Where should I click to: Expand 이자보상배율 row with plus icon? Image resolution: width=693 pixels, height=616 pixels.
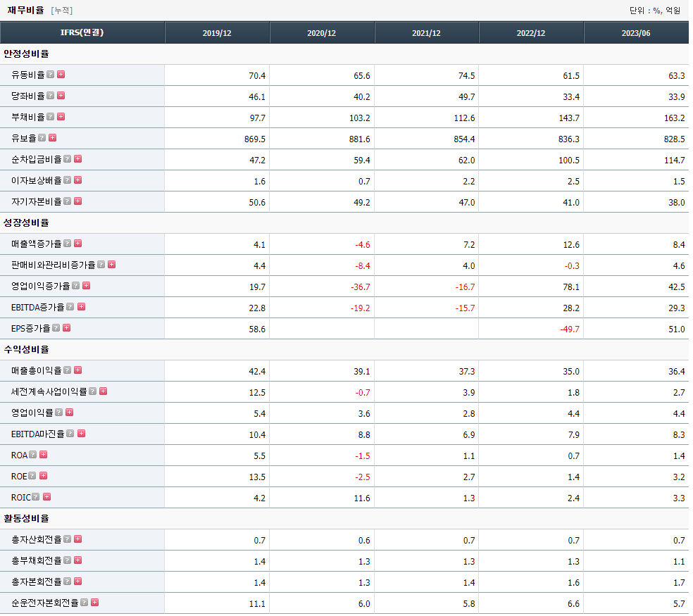tap(77, 180)
